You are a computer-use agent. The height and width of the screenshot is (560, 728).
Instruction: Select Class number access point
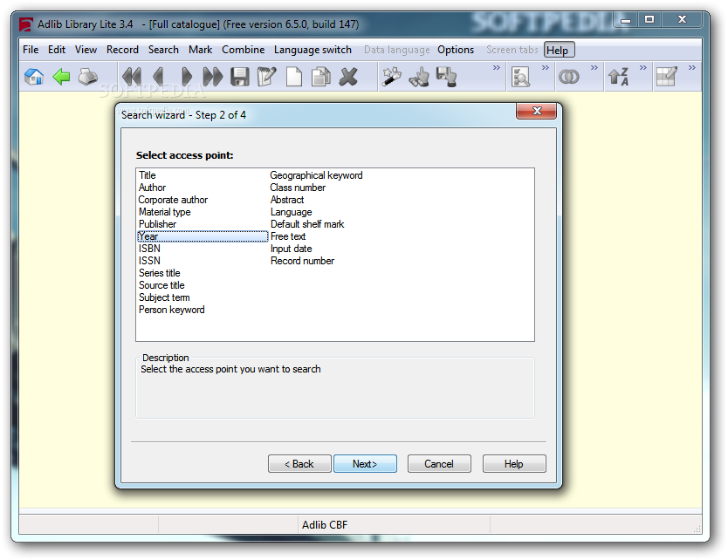tap(298, 188)
